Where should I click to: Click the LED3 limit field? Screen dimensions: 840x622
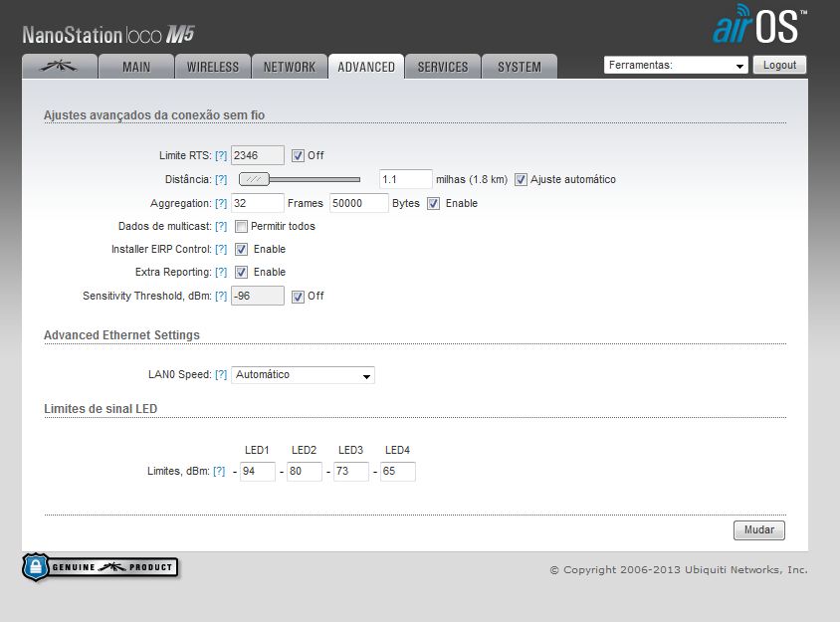pos(351,472)
